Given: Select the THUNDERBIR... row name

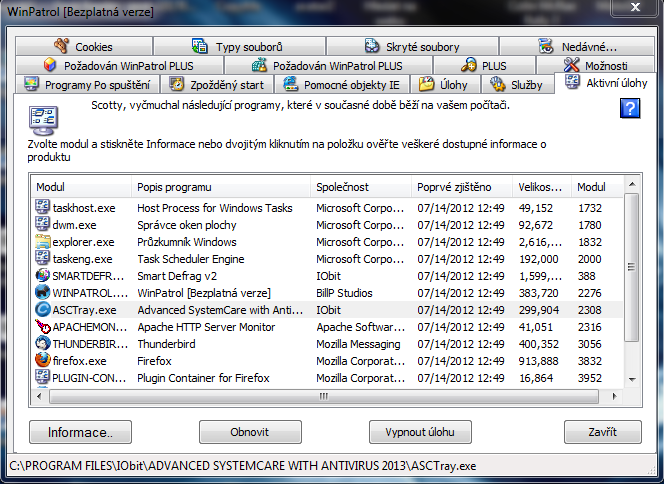Looking at the screenshot, I should point(91,344).
